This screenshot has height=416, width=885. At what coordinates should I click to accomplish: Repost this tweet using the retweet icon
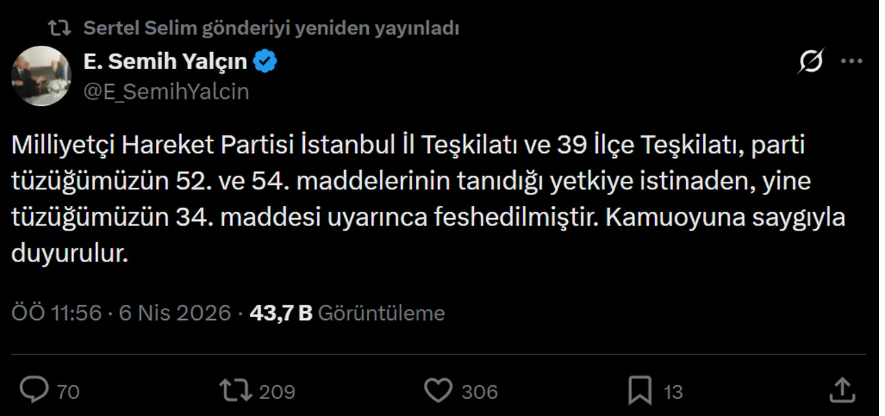236,389
